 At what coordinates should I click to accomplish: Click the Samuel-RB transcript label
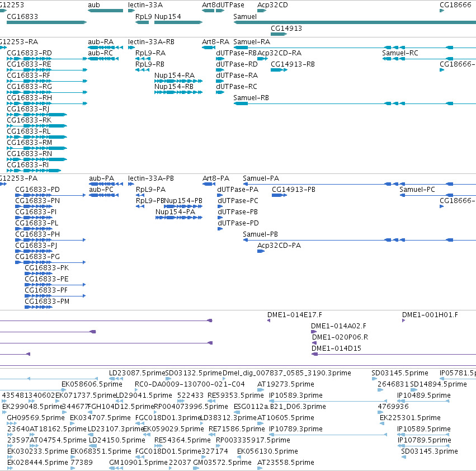pos(251,97)
